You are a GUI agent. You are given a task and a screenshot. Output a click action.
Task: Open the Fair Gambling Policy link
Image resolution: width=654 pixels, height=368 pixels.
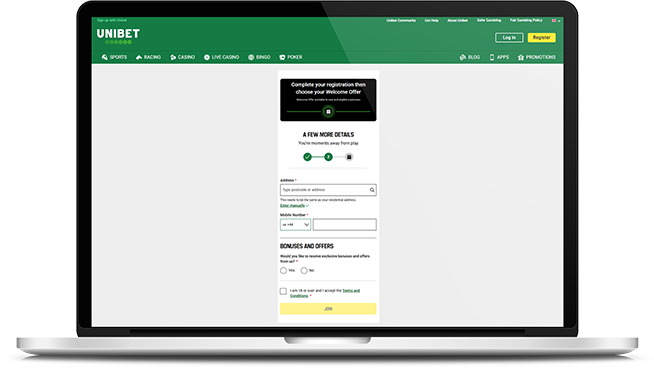526,20
